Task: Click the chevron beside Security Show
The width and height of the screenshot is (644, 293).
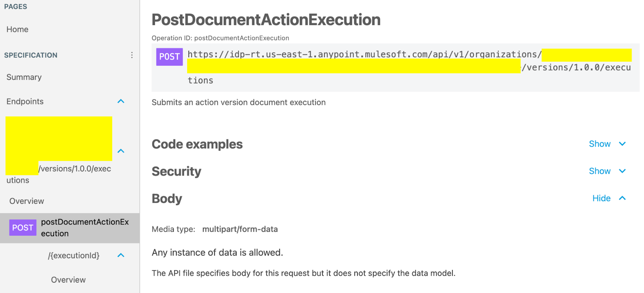Action: point(622,171)
